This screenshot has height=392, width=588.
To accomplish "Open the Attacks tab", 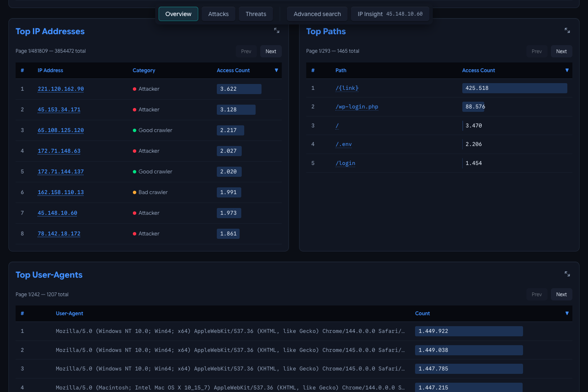I will coord(218,14).
